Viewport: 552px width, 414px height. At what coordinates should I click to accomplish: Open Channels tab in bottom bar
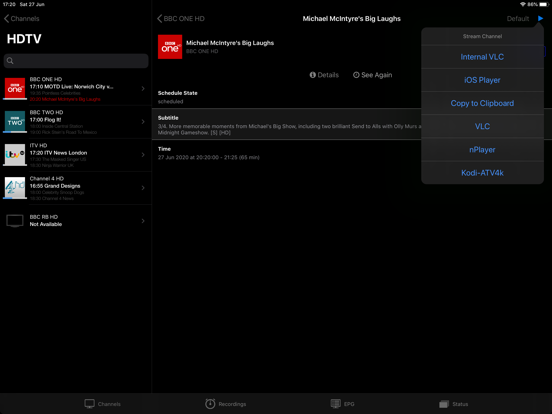[x=102, y=404]
